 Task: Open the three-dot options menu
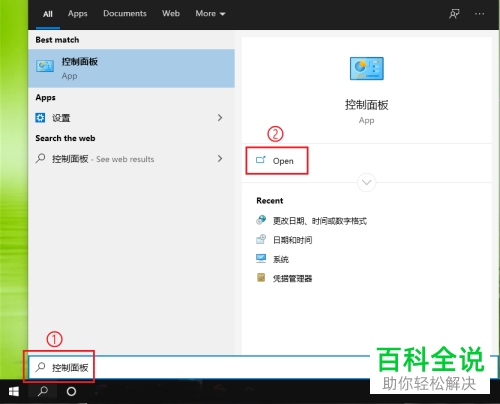click(479, 14)
